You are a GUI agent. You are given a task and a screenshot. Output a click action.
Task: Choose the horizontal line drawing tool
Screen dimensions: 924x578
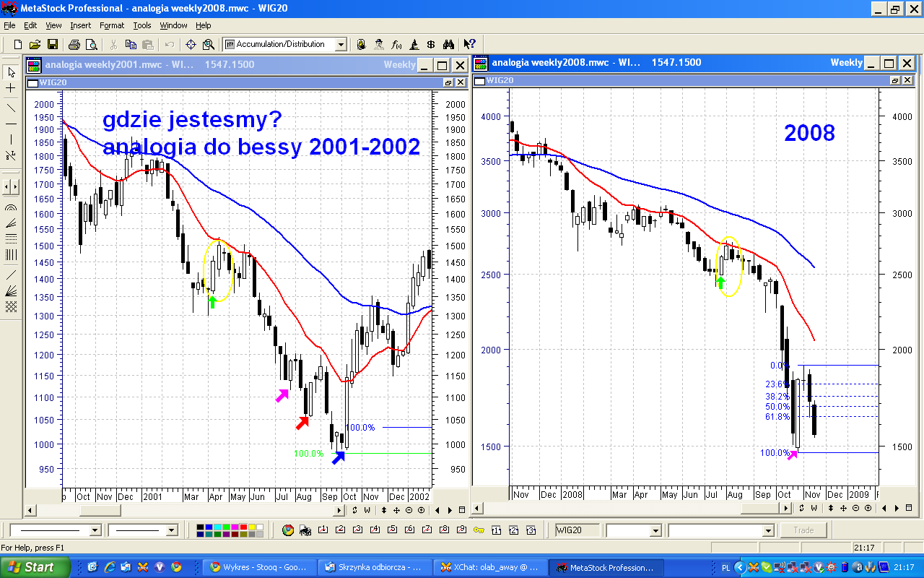(x=11, y=124)
